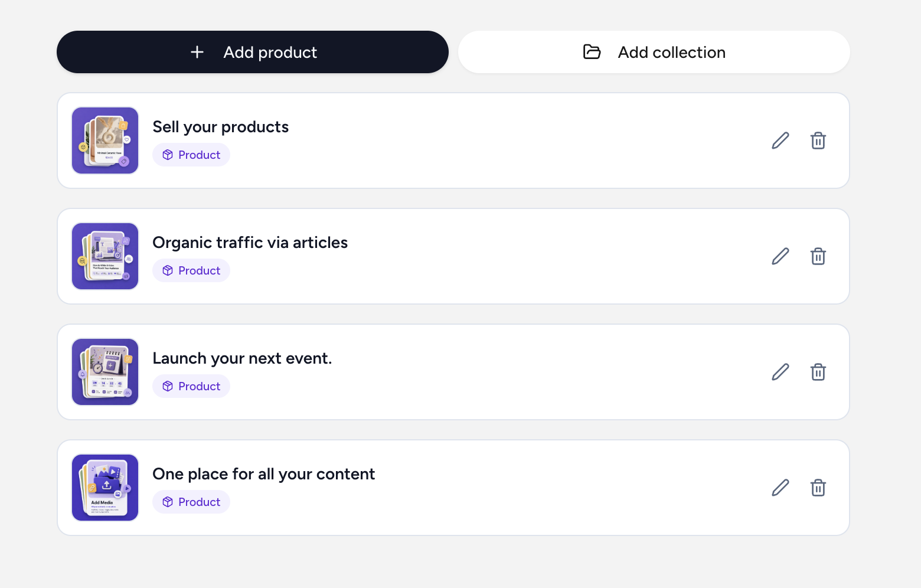921x588 pixels.
Task: Edit the Launch your next event item
Action: [x=780, y=372]
